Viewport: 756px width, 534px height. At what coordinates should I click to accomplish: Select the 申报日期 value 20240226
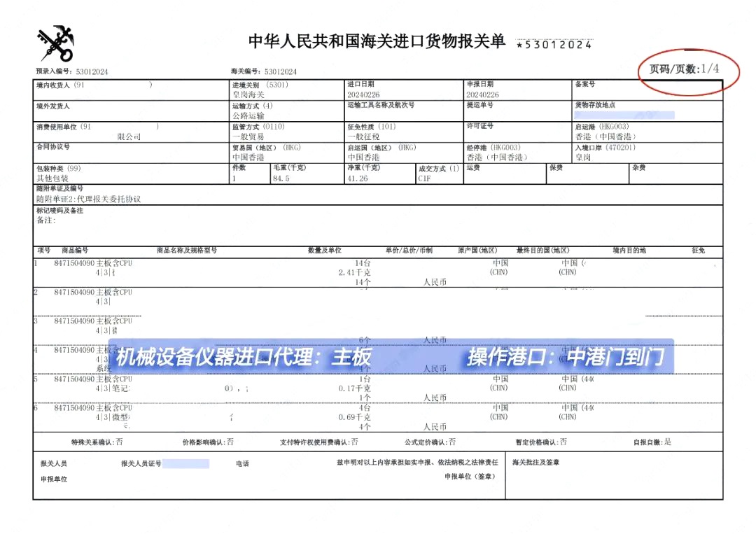[x=482, y=95]
